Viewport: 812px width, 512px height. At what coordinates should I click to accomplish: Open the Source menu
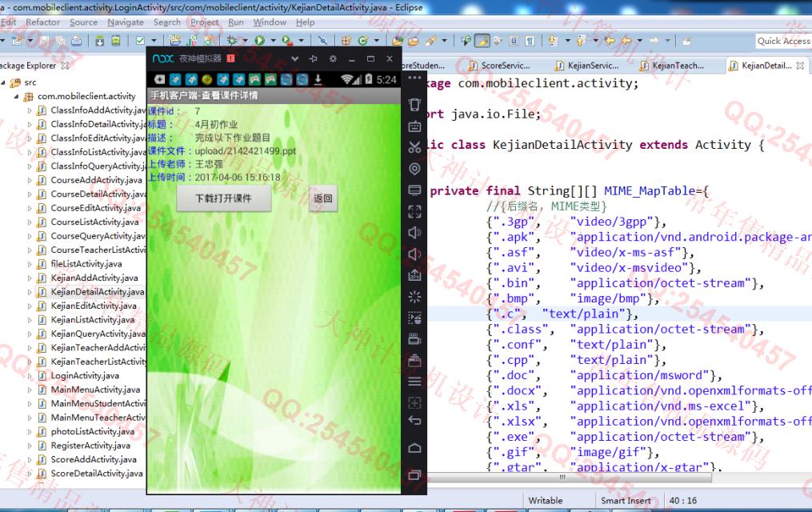tap(83, 22)
